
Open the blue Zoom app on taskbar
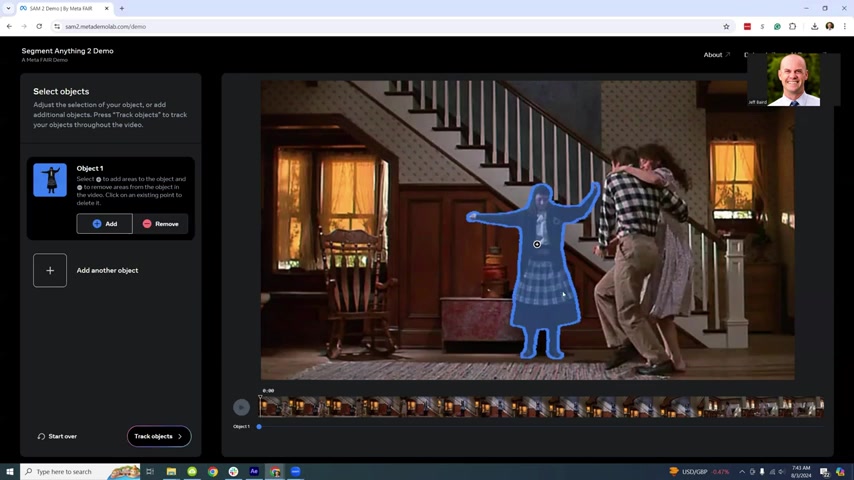click(295, 472)
